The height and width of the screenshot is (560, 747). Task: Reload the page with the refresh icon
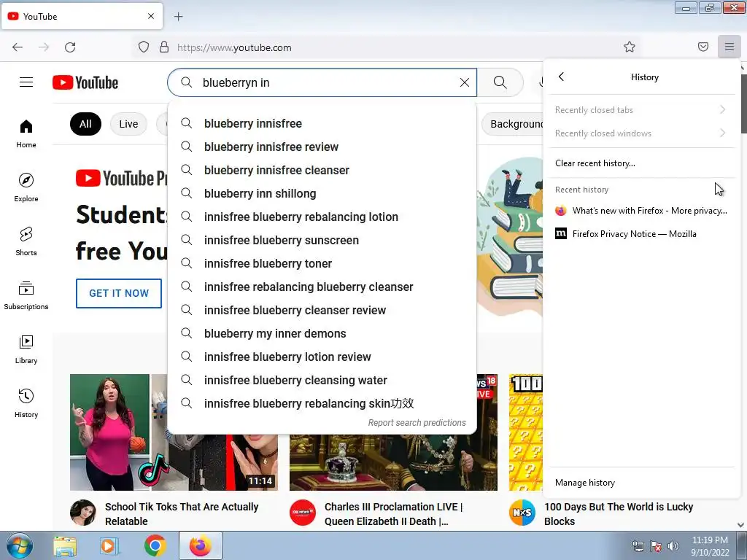pos(70,47)
